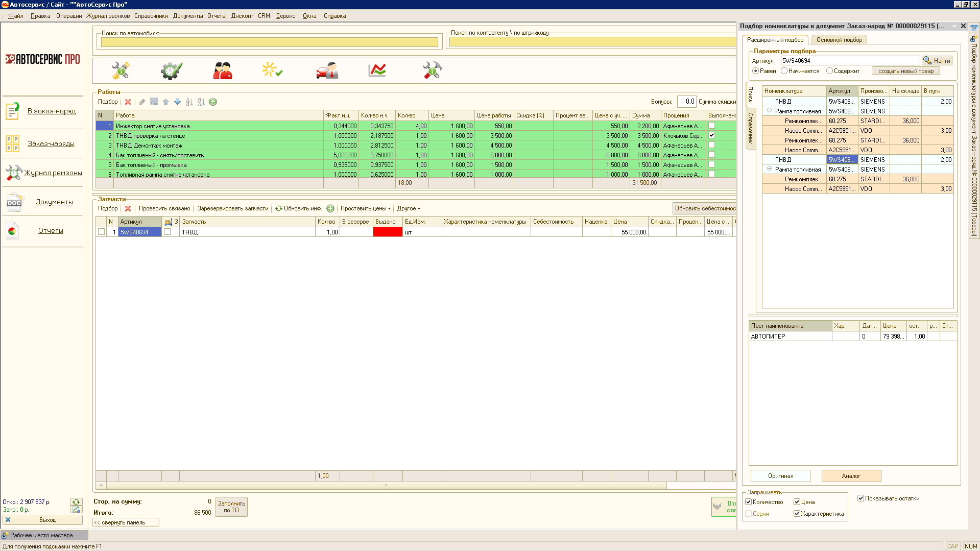Viewport: 980px width, 551px height.
Task: Switch to the Основной подбор tab
Action: [x=839, y=40]
